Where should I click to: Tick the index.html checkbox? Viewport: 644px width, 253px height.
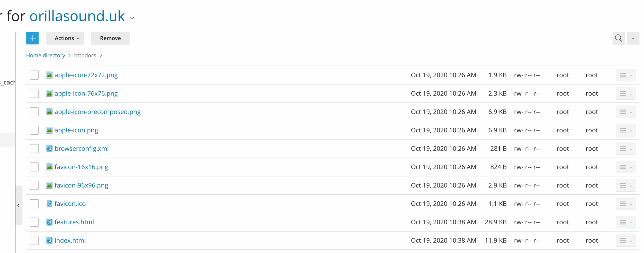(34, 240)
